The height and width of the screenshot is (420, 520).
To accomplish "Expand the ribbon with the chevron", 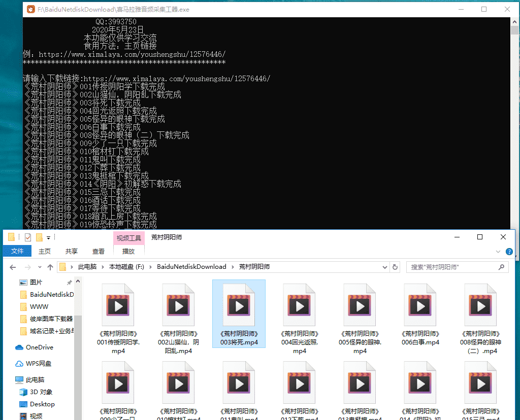I will coord(498,252).
